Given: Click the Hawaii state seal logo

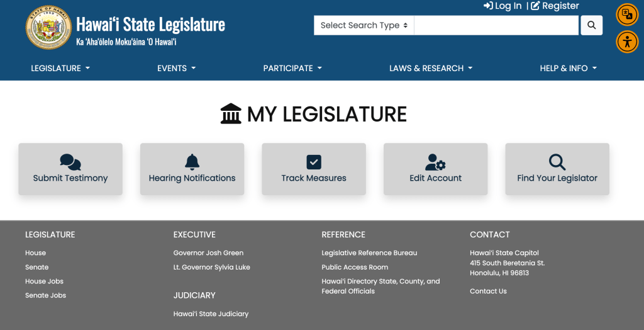Looking at the screenshot, I should pos(48,28).
